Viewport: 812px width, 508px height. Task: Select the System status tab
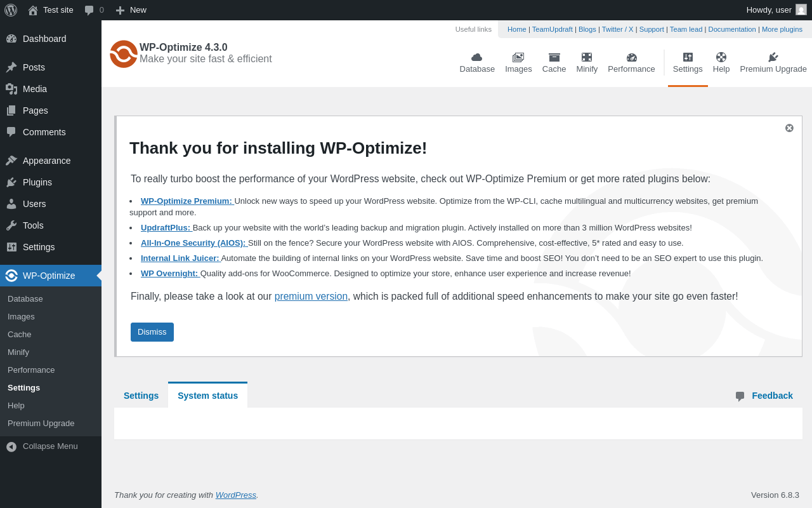point(207,396)
